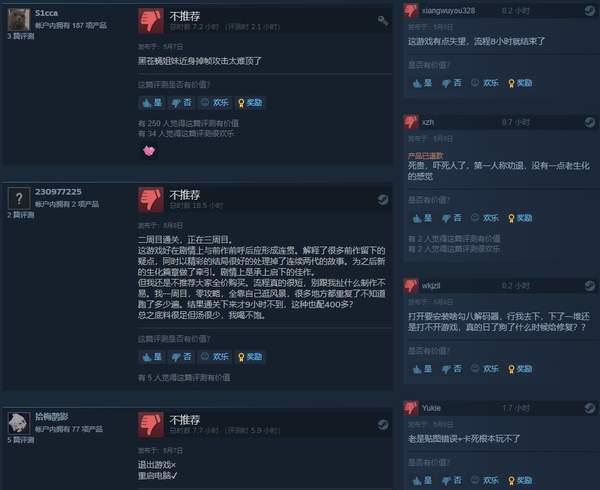Screen dimensions: 600x490
Task: Give 奖励 award to wkgzll's review
Action: (x=520, y=369)
